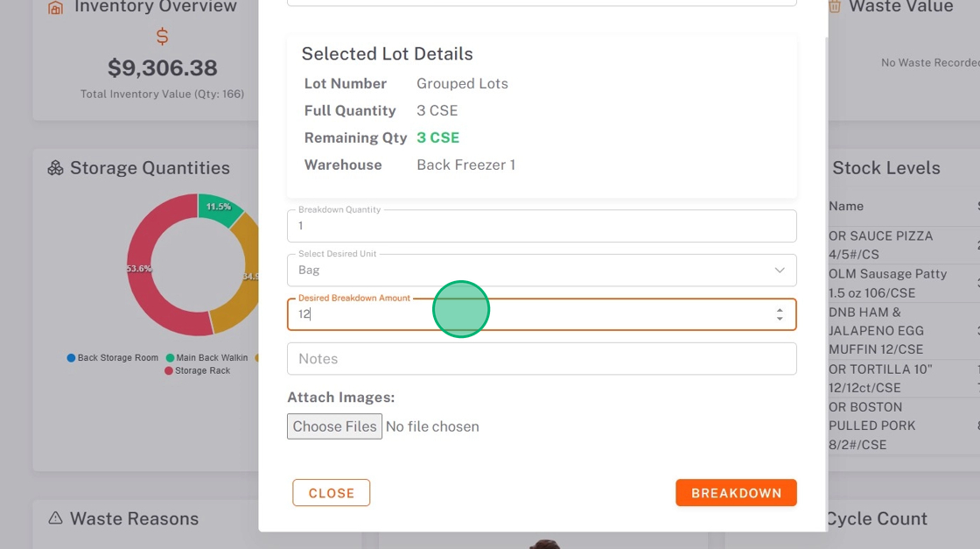
Task: Select OLM Sausage Patty stock row
Action: [887, 283]
